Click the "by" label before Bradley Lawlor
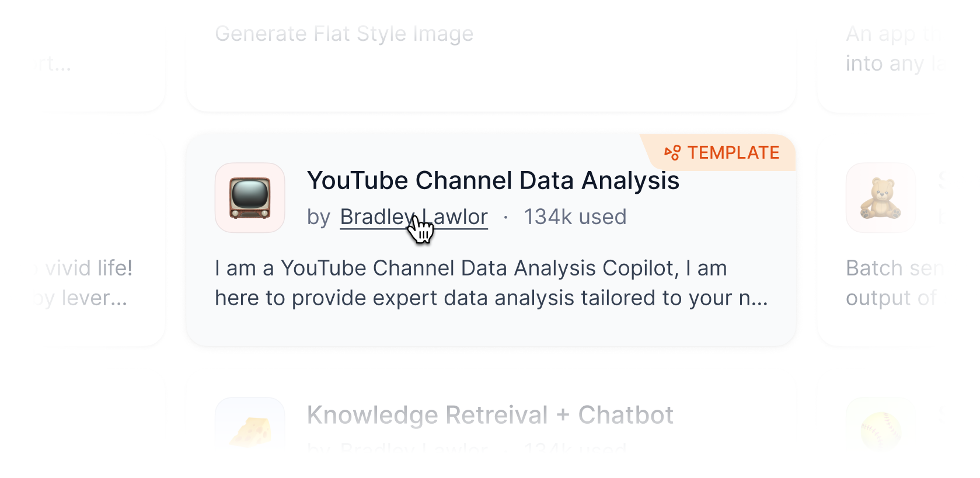The image size is (980, 478). (319, 217)
